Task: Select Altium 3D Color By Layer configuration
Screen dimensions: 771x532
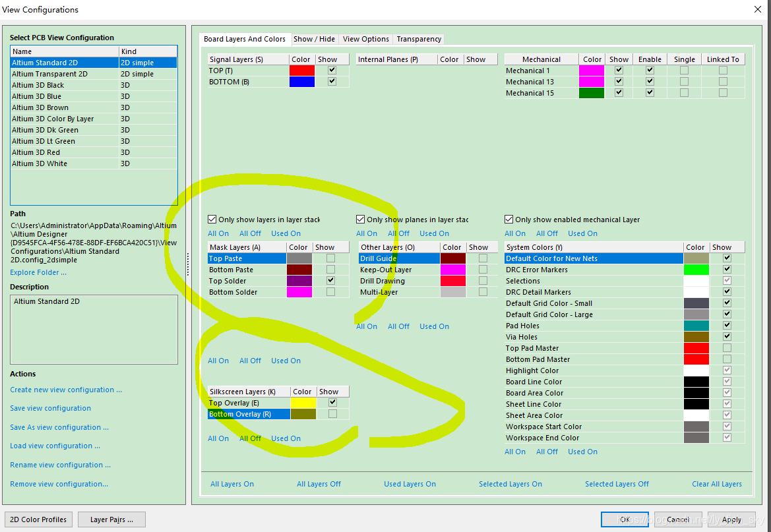Action: pos(94,119)
